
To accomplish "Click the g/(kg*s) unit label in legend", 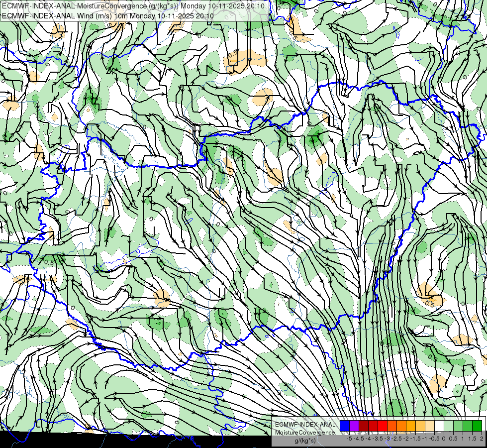I will tap(305, 441).
